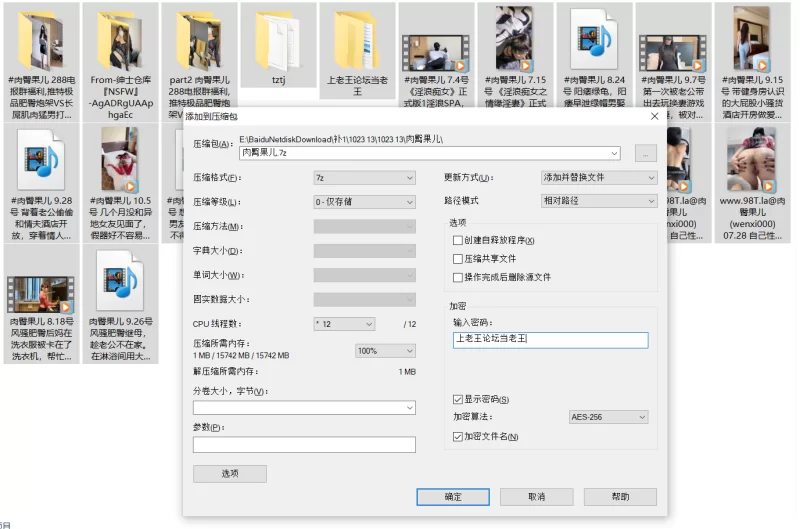Screen dimensions: 800x529
Task: Open the 压缩格式 dropdown showing 7z
Action: (364, 178)
